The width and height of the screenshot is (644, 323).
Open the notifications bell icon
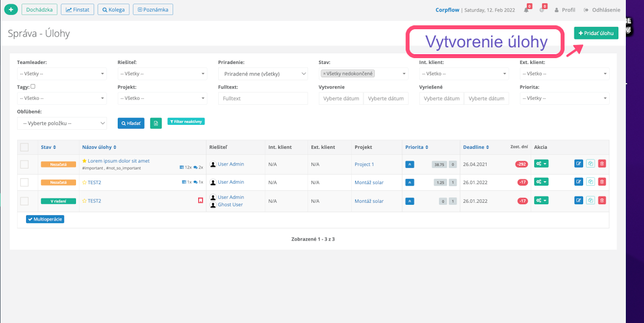pyautogui.click(x=526, y=10)
